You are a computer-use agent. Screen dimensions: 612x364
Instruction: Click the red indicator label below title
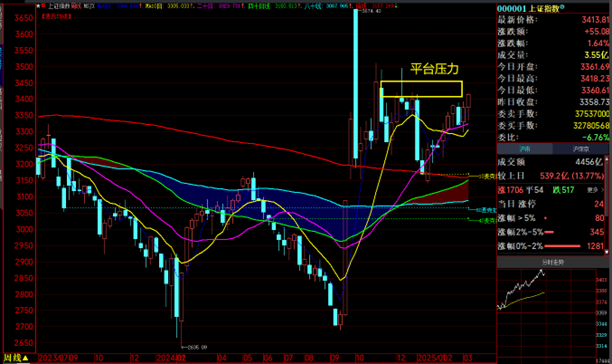pos(57,16)
